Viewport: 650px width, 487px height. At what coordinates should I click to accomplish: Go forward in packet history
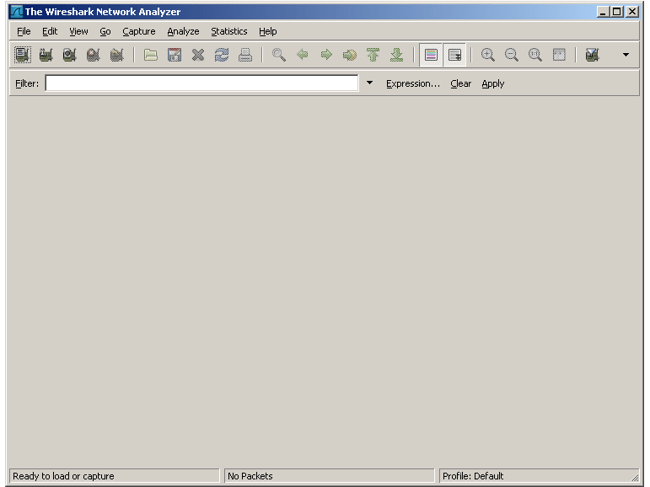(x=326, y=55)
